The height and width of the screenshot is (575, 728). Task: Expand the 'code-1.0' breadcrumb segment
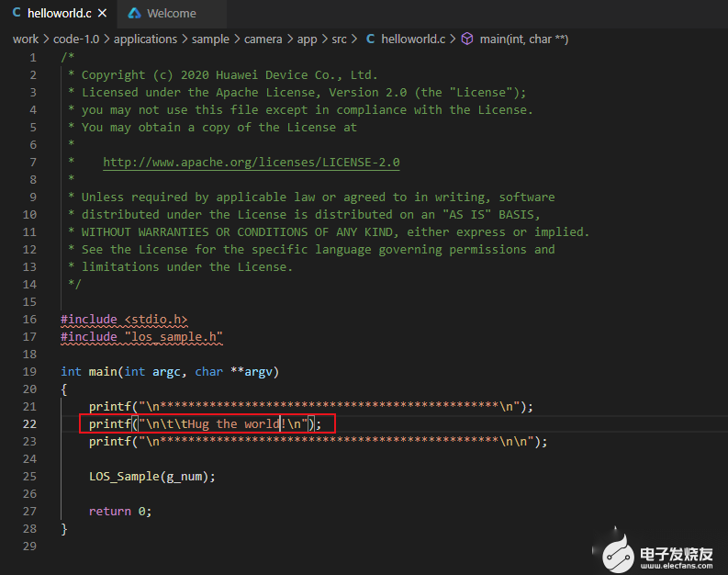coord(78,39)
